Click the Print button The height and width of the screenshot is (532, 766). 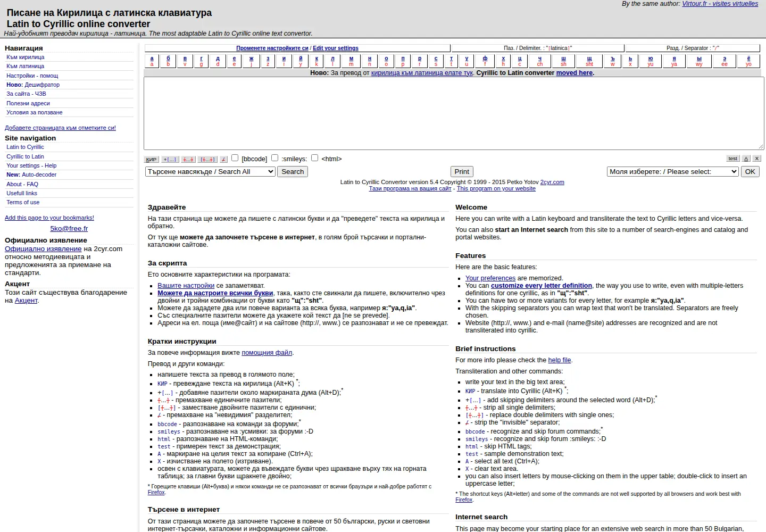pos(462,171)
